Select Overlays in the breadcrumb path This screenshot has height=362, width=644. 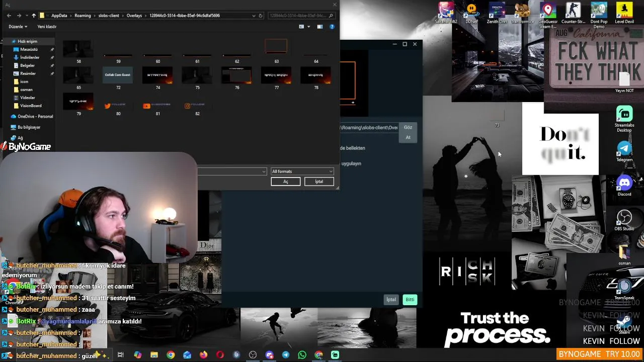click(x=134, y=16)
